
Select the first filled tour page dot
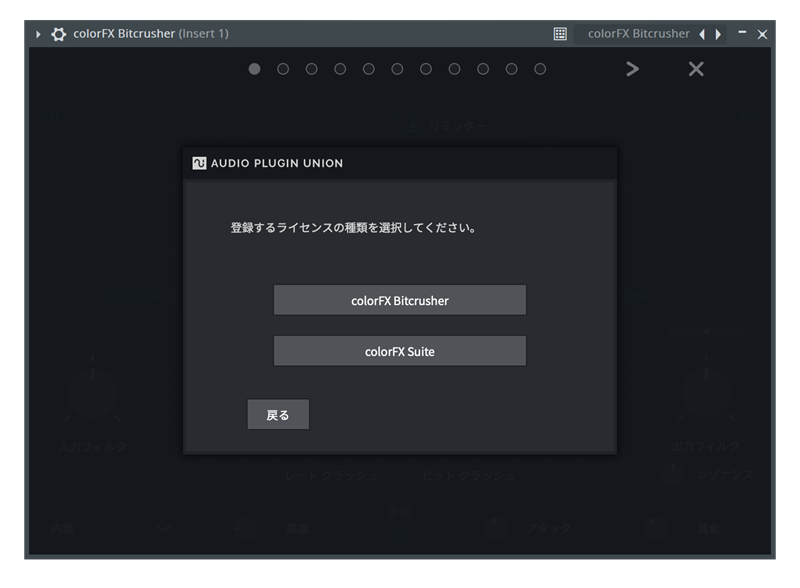(x=255, y=69)
